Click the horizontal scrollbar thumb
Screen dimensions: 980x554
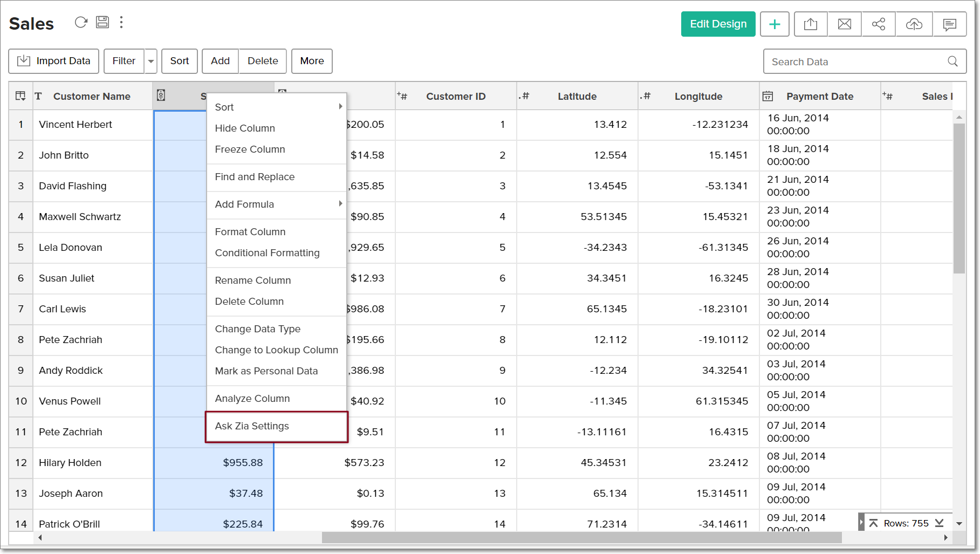click(x=581, y=538)
